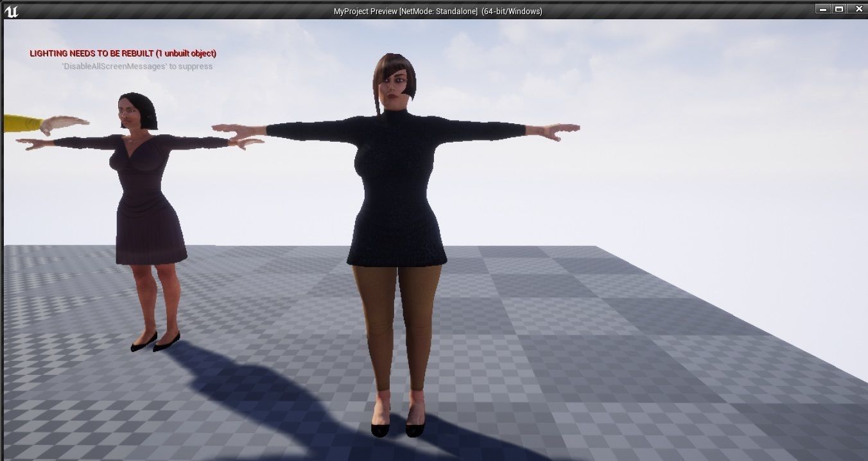Screen dimensions: 868x461
Task: Close the MyProject Preview window
Action: pos(858,8)
